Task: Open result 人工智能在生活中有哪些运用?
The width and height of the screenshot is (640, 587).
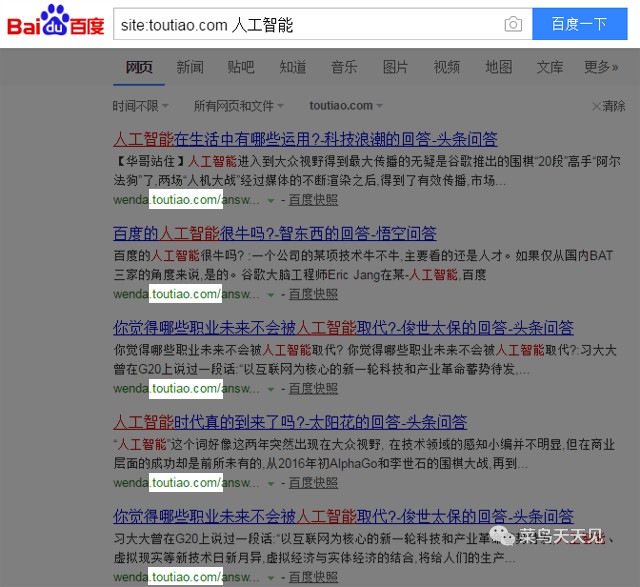Action: pyautogui.click(x=305, y=139)
